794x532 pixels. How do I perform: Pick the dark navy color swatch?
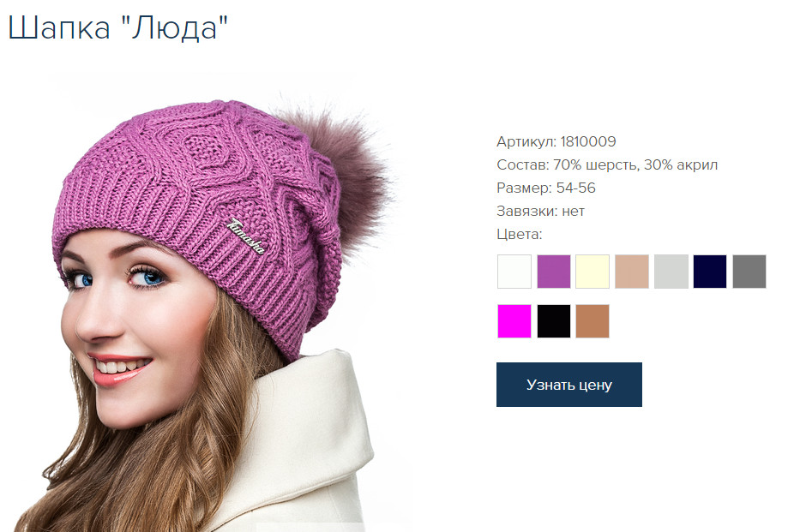pos(710,272)
